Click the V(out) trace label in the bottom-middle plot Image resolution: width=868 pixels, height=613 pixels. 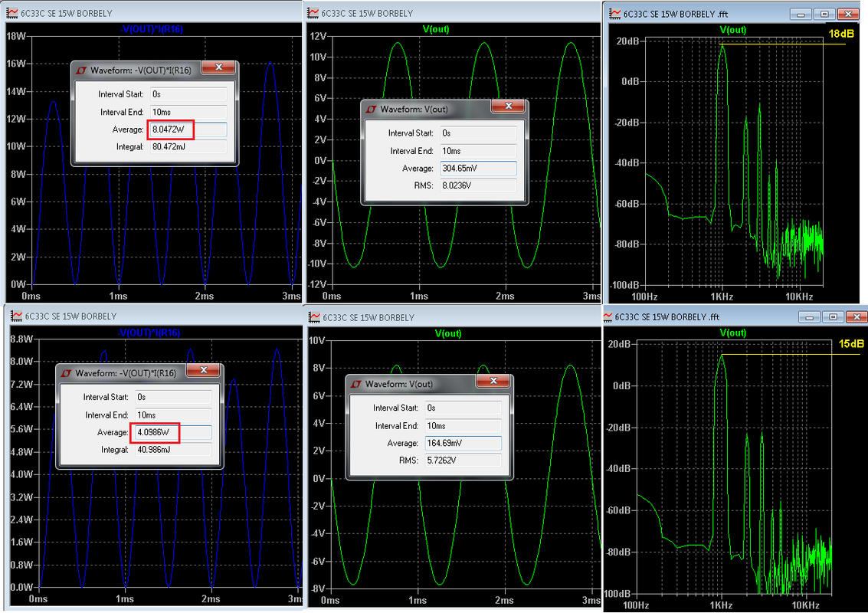pos(448,333)
